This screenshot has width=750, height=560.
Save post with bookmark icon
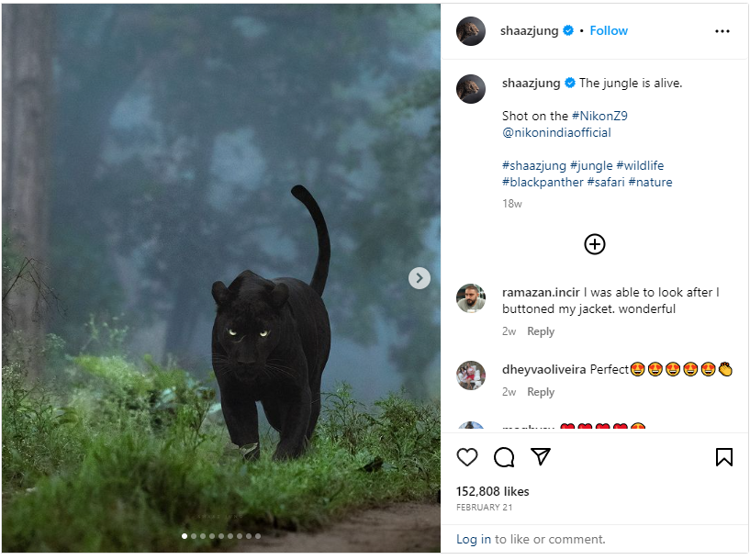723,457
